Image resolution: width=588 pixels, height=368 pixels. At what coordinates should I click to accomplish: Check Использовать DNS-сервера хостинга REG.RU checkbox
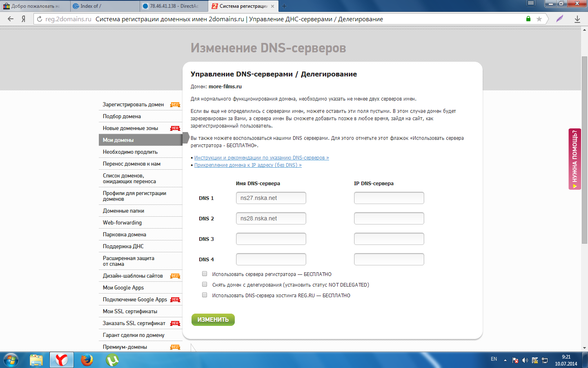click(205, 295)
